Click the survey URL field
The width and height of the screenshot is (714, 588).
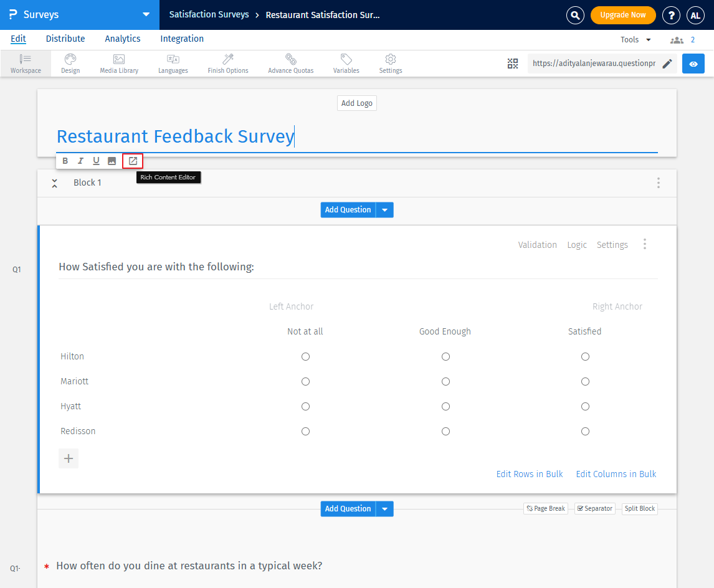pos(595,63)
